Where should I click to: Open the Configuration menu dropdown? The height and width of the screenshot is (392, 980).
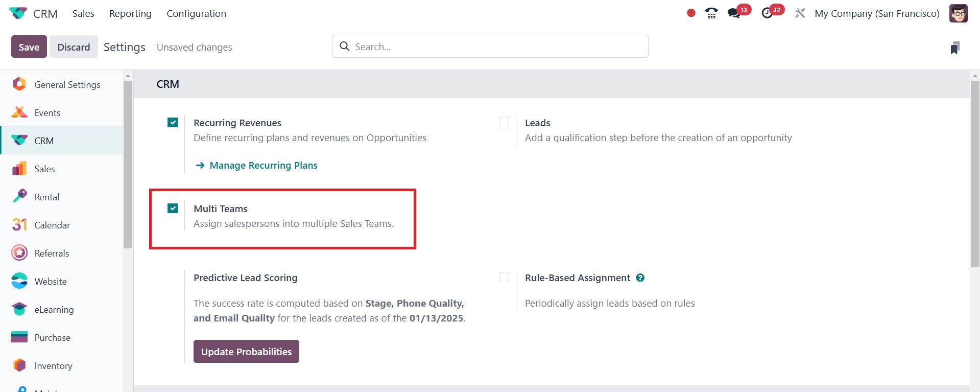(x=196, y=13)
